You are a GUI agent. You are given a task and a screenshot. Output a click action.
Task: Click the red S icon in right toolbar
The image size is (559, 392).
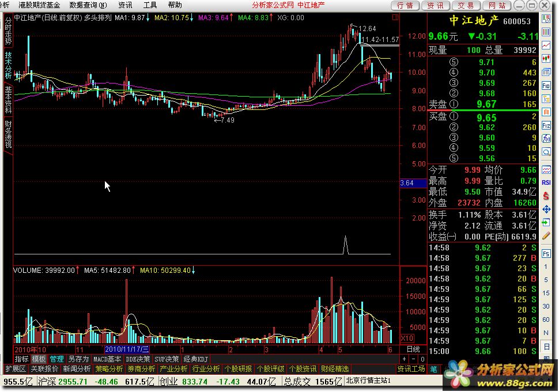coord(546,196)
